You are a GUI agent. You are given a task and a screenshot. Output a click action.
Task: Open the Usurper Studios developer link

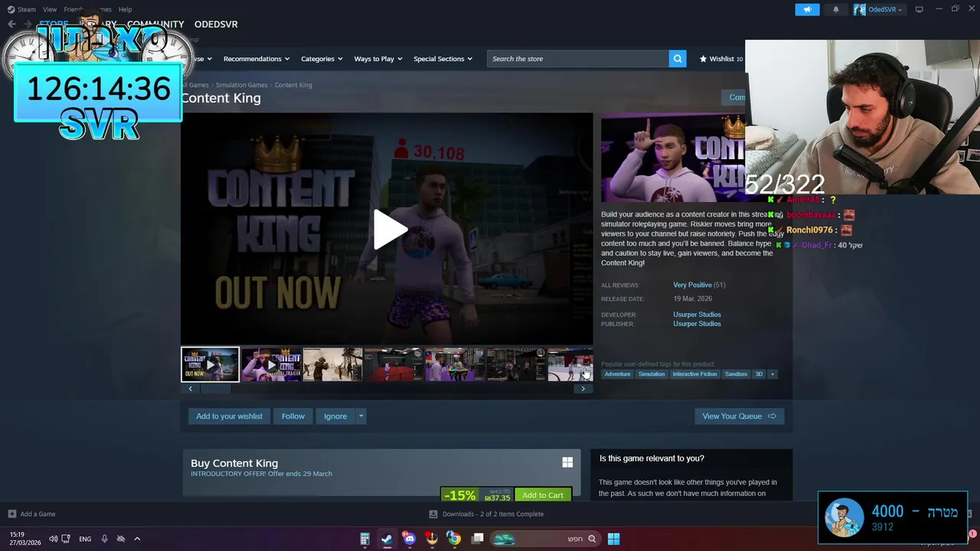697,315
